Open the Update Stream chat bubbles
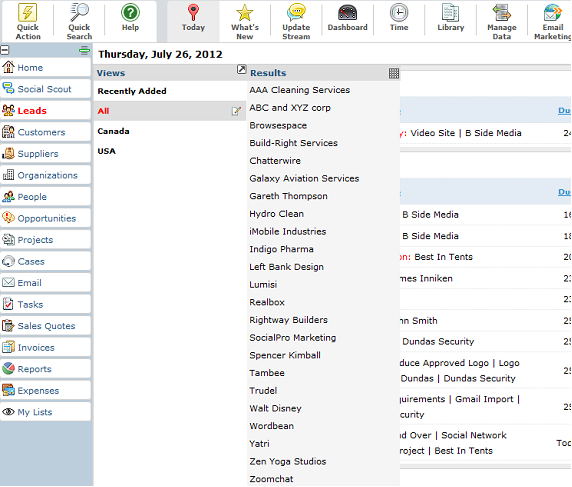The height and width of the screenshot is (487, 572). click(x=296, y=12)
